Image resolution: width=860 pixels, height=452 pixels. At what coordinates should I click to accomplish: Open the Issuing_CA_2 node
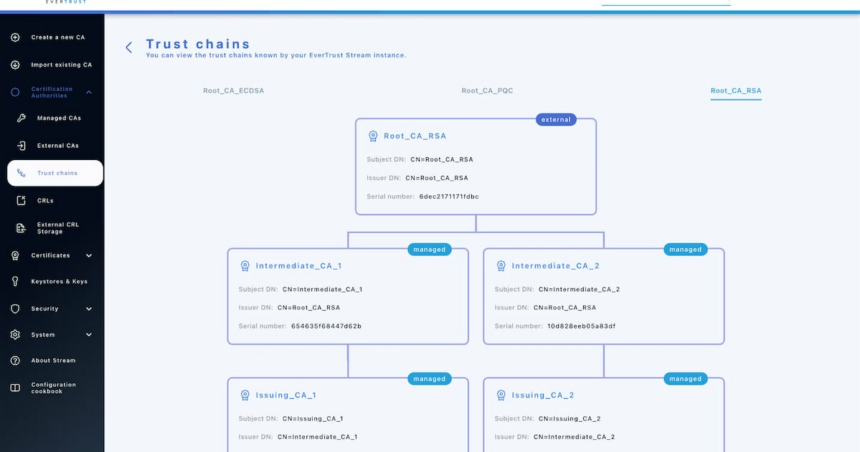(x=543, y=395)
